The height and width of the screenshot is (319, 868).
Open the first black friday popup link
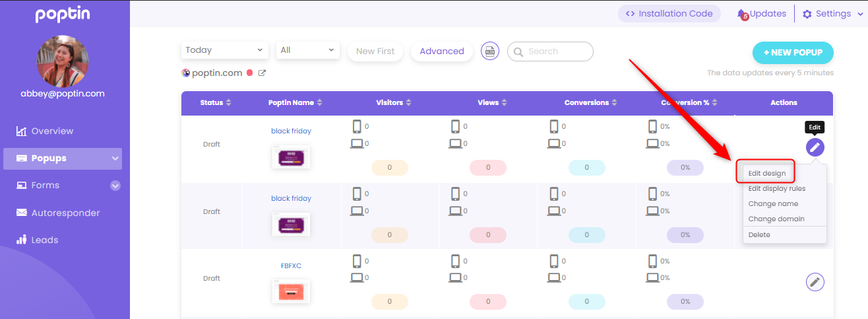tap(291, 131)
